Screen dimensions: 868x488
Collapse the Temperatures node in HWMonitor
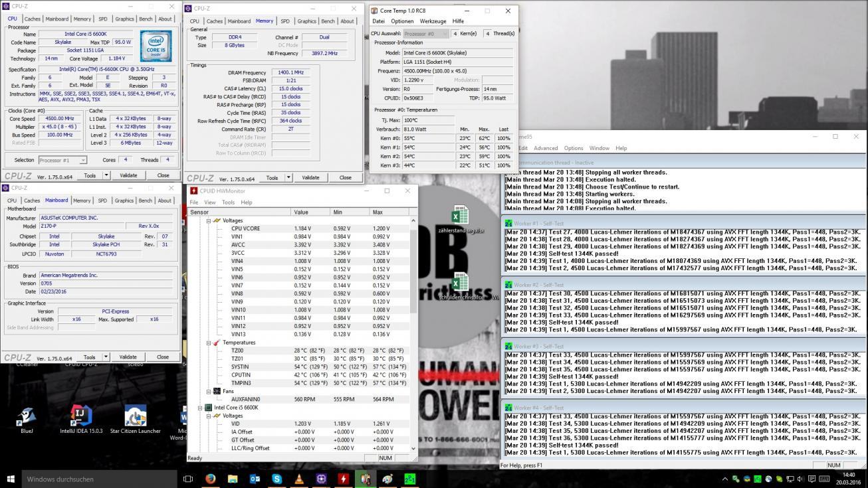coord(208,343)
